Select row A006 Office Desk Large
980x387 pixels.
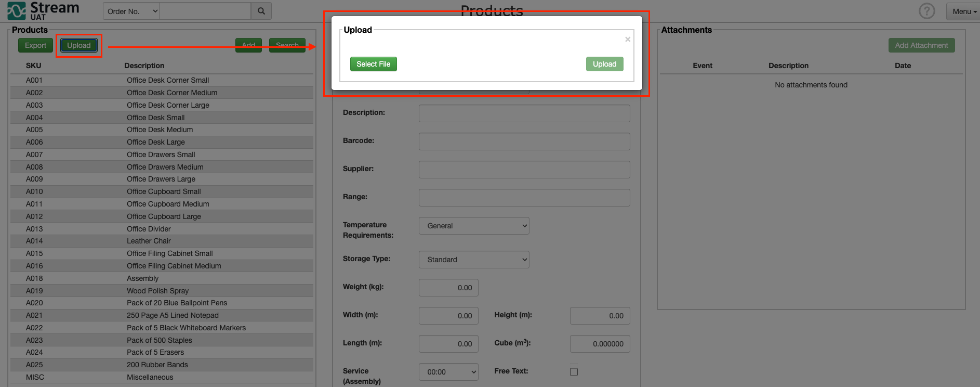162,142
